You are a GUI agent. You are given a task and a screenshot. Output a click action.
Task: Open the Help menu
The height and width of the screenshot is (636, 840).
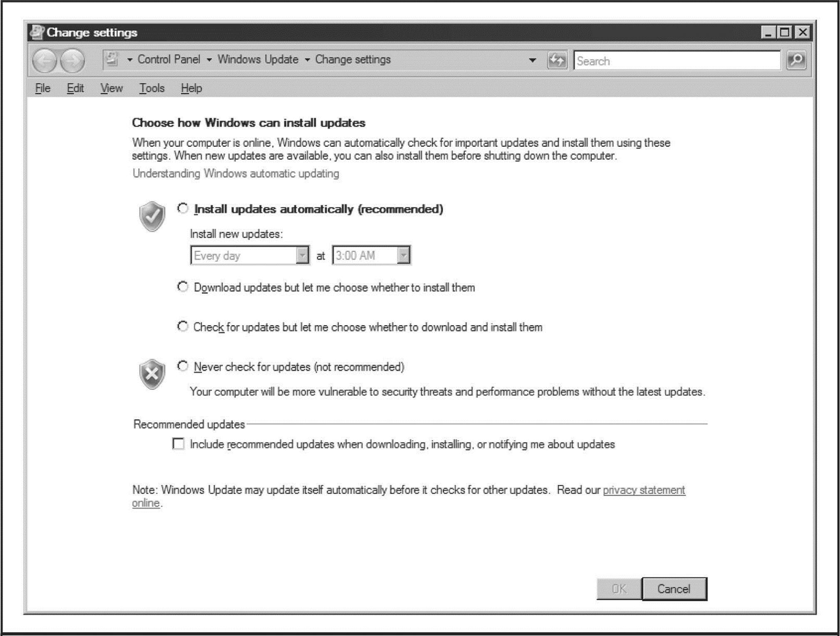[x=191, y=88]
